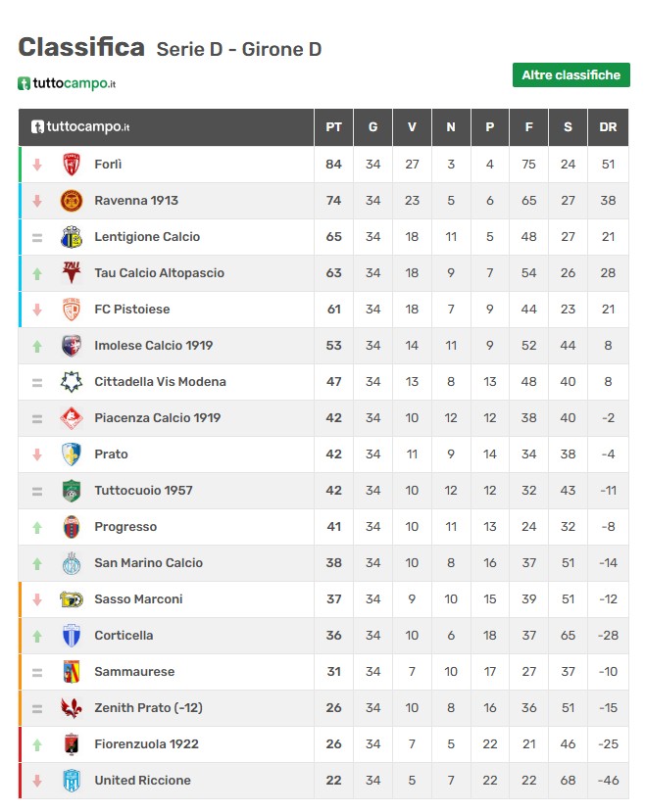Open the Imolese Calcio 1919 team link

tap(153, 346)
